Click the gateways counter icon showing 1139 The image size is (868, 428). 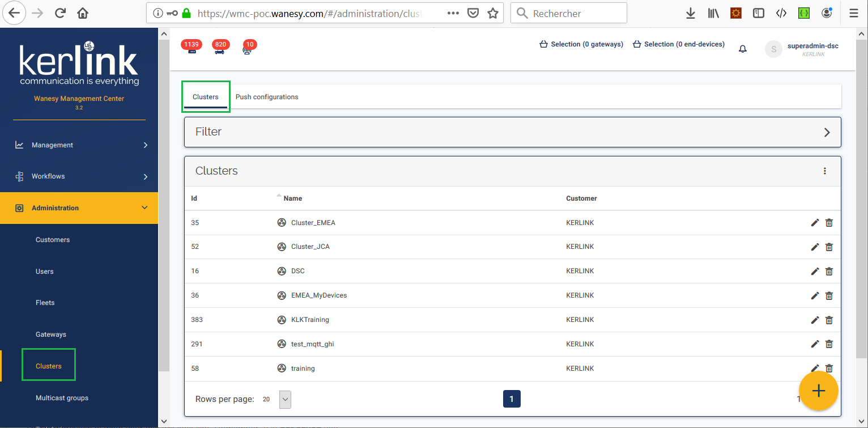[x=192, y=48]
